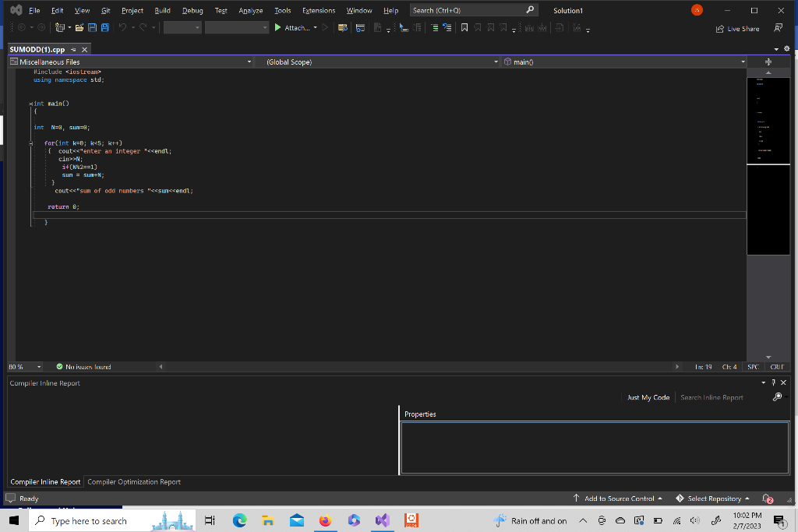The height and width of the screenshot is (532, 798).
Task: Toggle a bookmark with the bookmark icon
Action: click(x=464, y=28)
